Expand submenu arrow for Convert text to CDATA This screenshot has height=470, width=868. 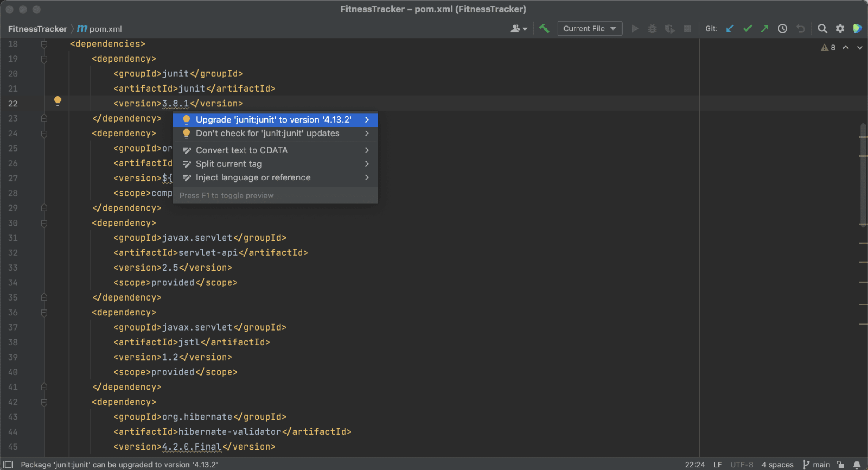point(367,150)
